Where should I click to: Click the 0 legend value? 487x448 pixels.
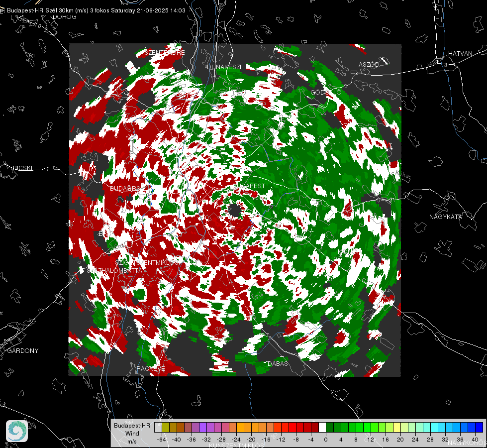click(x=325, y=440)
